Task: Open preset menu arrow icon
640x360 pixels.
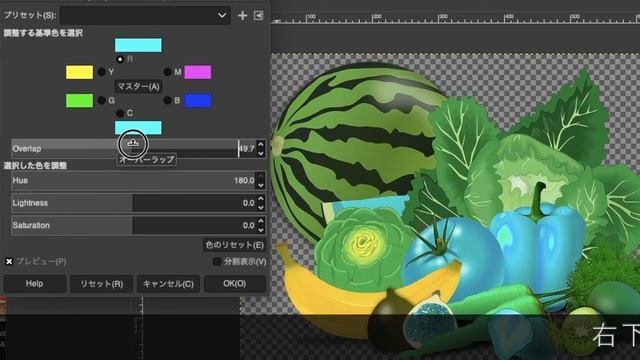Action: coord(258,16)
